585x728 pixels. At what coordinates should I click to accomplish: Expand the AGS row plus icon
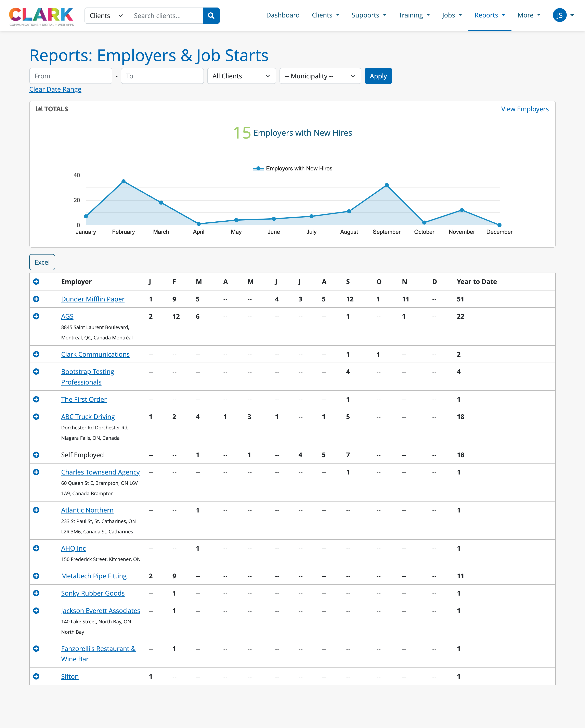point(36,316)
